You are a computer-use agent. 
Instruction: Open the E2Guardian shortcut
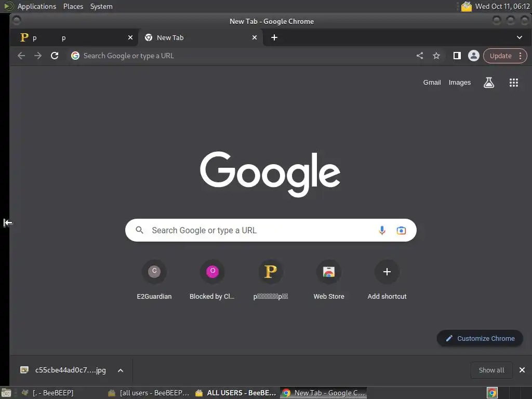coord(154,280)
